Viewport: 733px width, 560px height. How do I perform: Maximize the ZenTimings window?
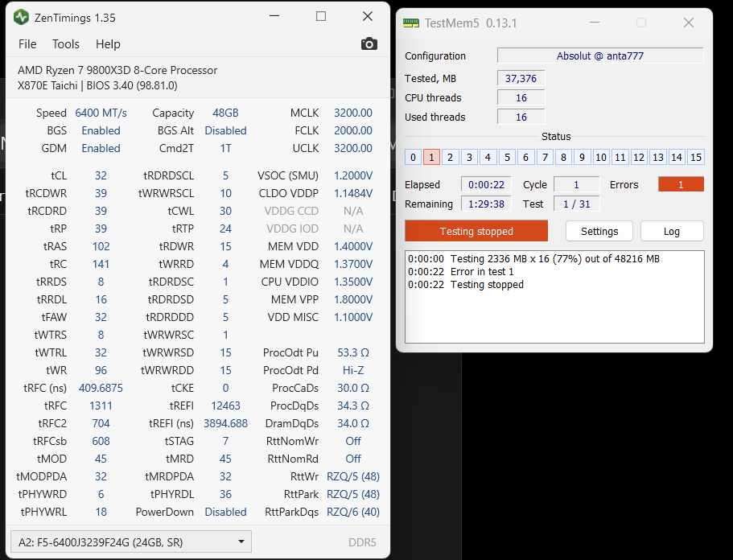321,16
